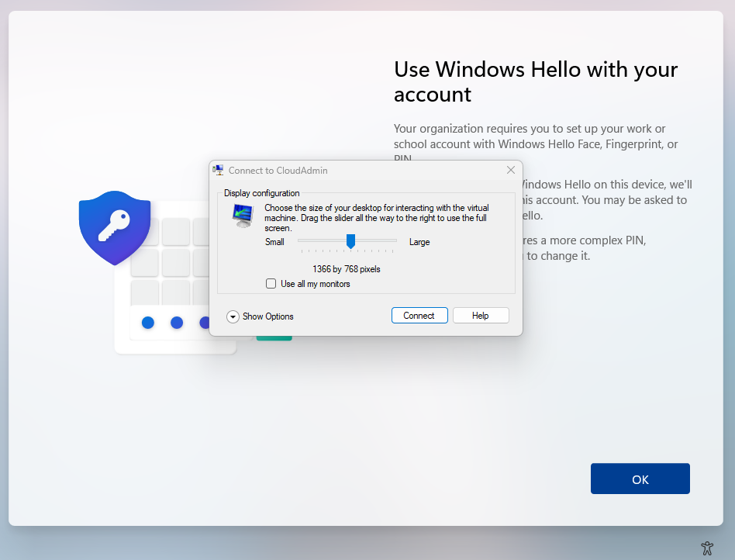735x560 pixels.
Task: Click the Connect to CloudAdmin title bar icon
Action: point(219,170)
